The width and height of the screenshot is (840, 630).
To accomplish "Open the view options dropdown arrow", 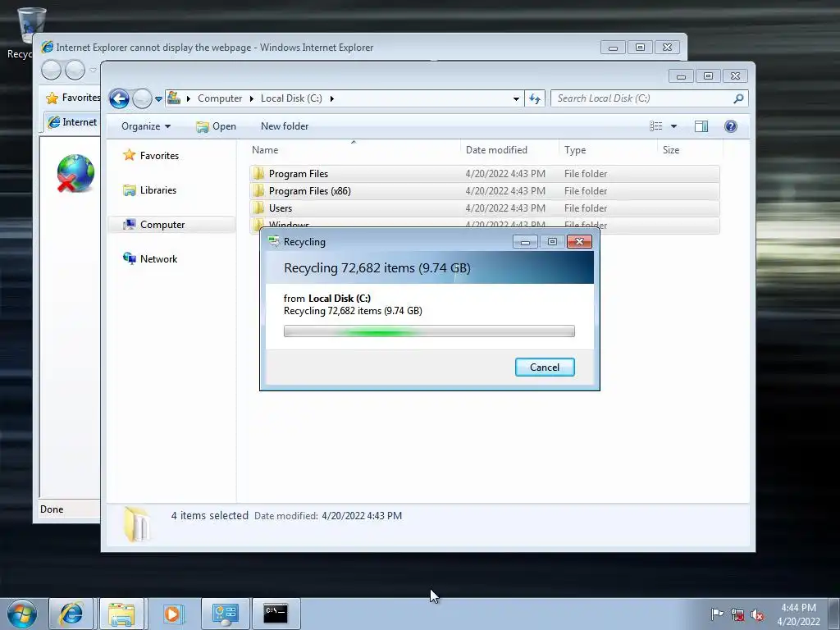I will click(674, 126).
